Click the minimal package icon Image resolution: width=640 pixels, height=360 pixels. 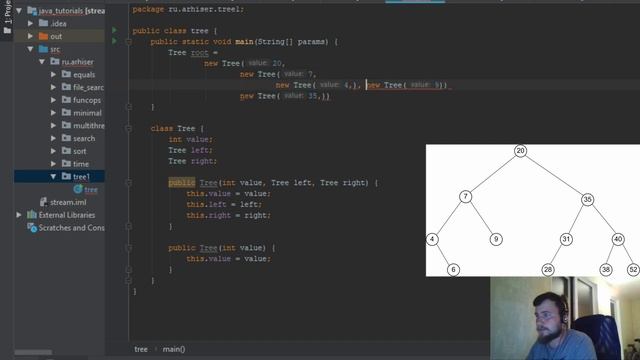tap(66, 113)
